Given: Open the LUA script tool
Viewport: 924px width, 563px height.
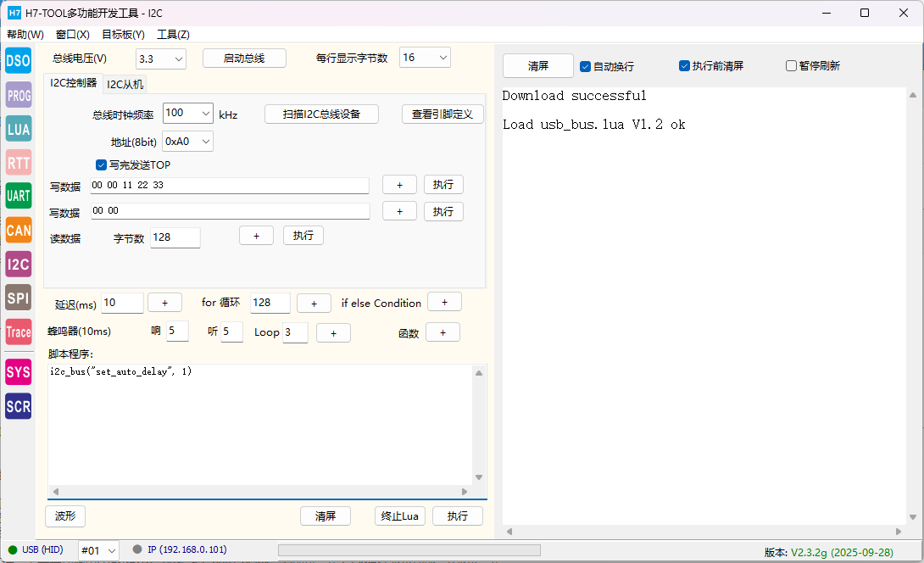Looking at the screenshot, I should (x=18, y=129).
